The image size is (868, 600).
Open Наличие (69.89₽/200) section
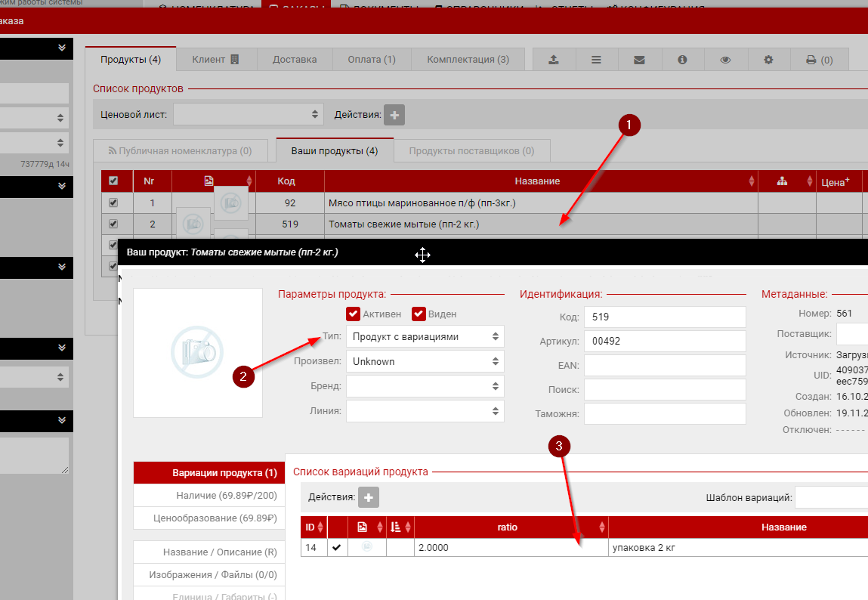click(209, 496)
